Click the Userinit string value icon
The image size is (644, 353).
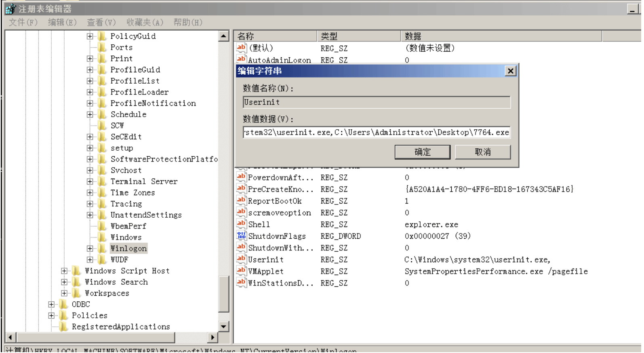(241, 259)
